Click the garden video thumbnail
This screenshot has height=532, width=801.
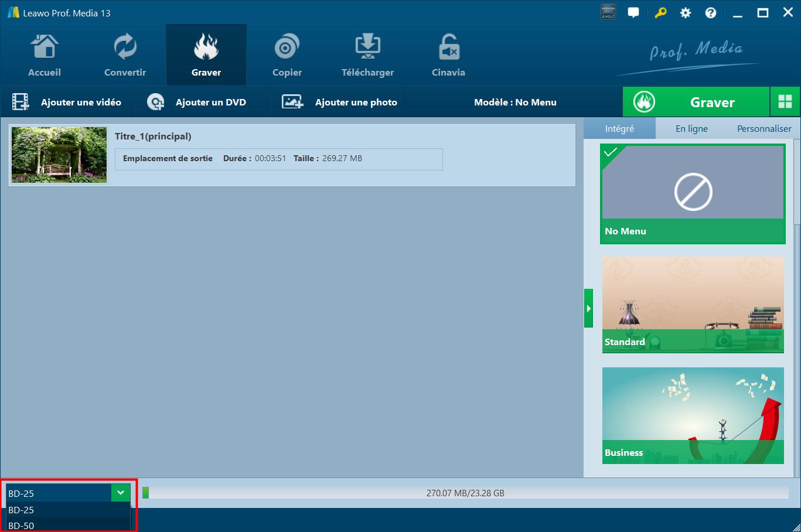(59, 155)
